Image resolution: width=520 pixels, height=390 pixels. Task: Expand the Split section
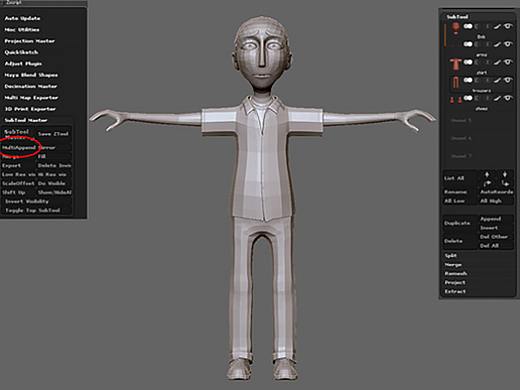coord(450,256)
